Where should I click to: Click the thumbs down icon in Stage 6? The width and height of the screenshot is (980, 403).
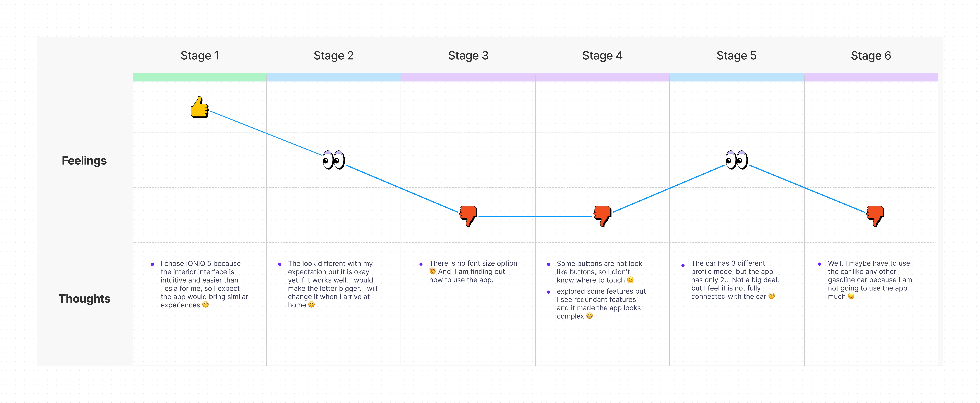(875, 216)
